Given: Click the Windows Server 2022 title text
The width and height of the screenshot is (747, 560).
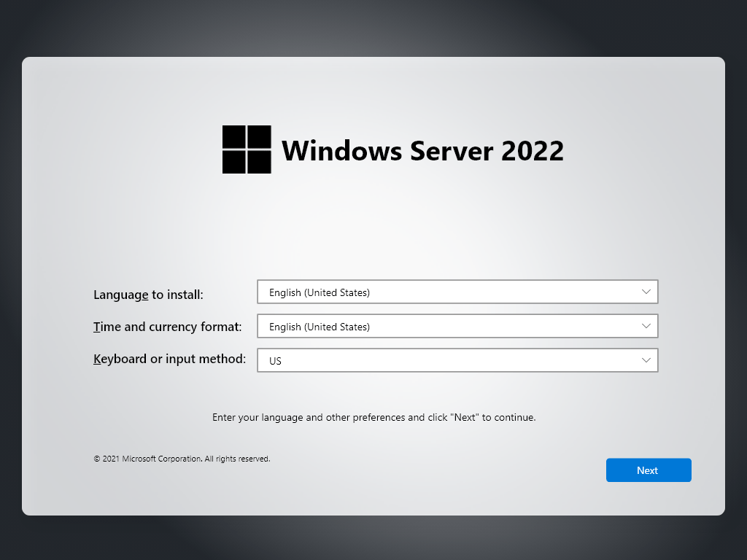Looking at the screenshot, I should [x=423, y=151].
